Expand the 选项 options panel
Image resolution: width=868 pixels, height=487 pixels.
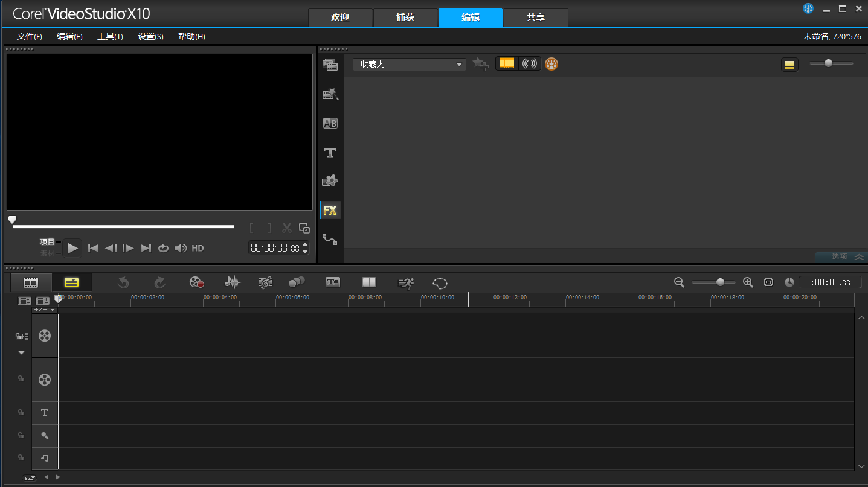[x=841, y=256]
